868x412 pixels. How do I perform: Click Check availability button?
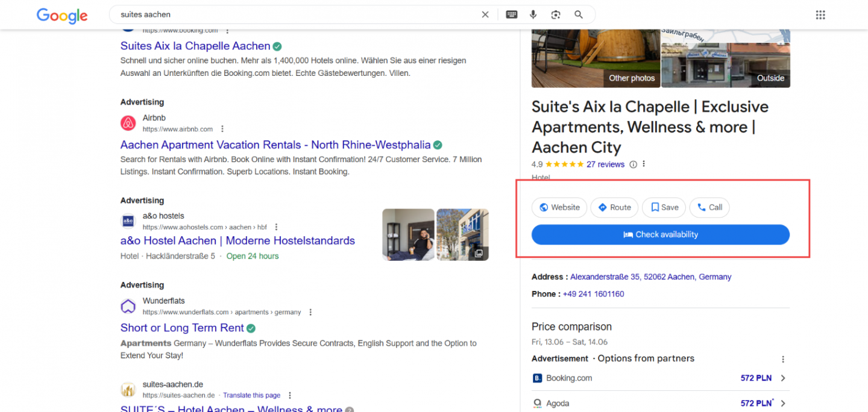click(x=661, y=234)
